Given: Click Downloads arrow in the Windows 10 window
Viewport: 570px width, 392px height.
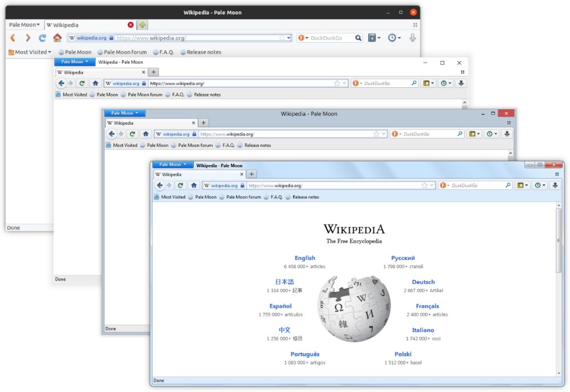Looking at the screenshot, I should coord(461,83).
